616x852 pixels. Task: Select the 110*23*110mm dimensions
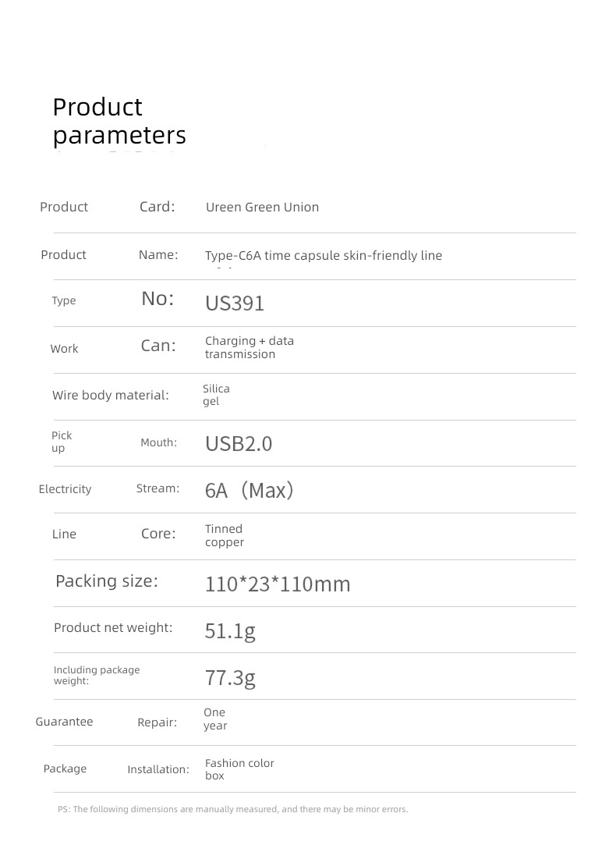[x=278, y=584]
